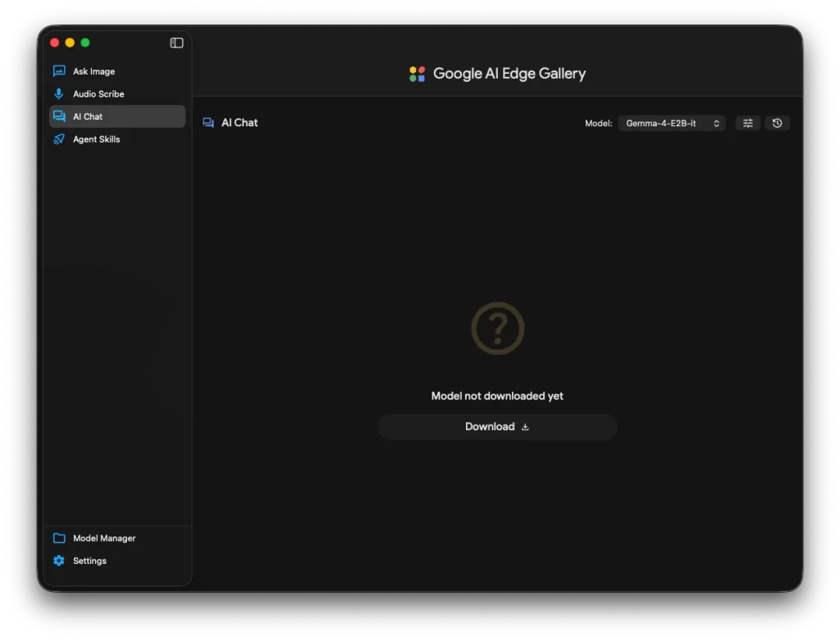Go to Agent Skills
Viewport: 840px width, 641px height.
[117, 139]
